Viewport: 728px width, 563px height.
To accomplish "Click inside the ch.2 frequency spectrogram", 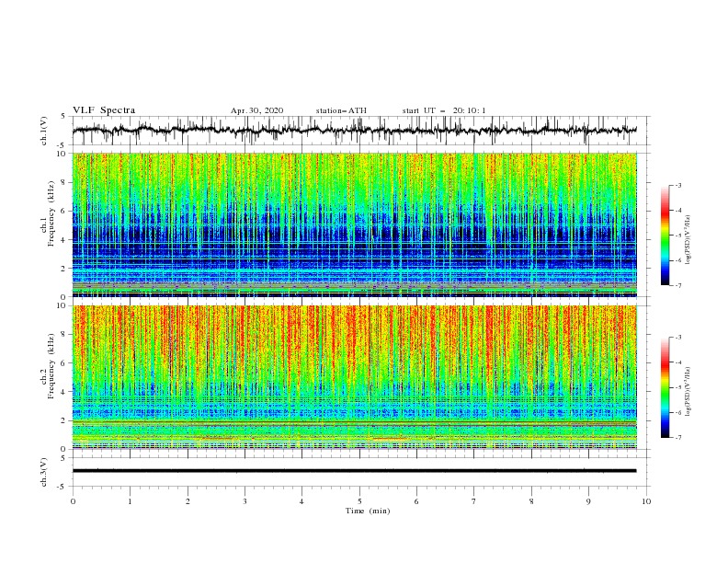I will pyautogui.click(x=355, y=377).
